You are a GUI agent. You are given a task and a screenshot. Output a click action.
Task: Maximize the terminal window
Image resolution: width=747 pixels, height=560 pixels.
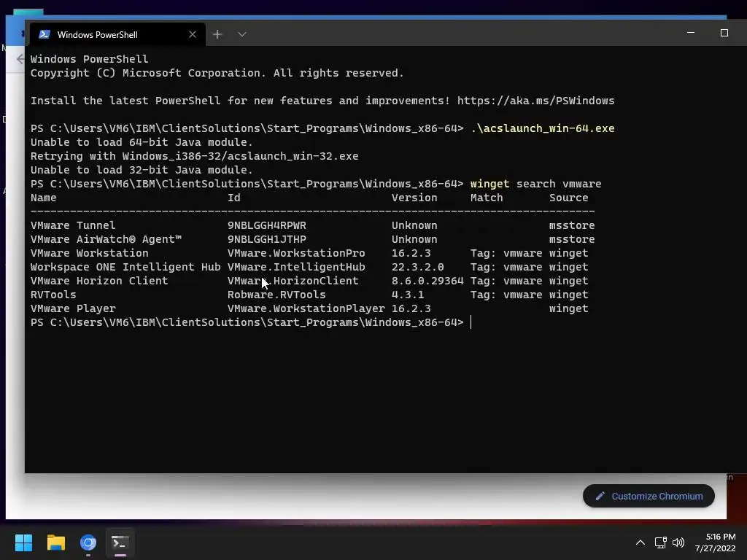tap(724, 33)
